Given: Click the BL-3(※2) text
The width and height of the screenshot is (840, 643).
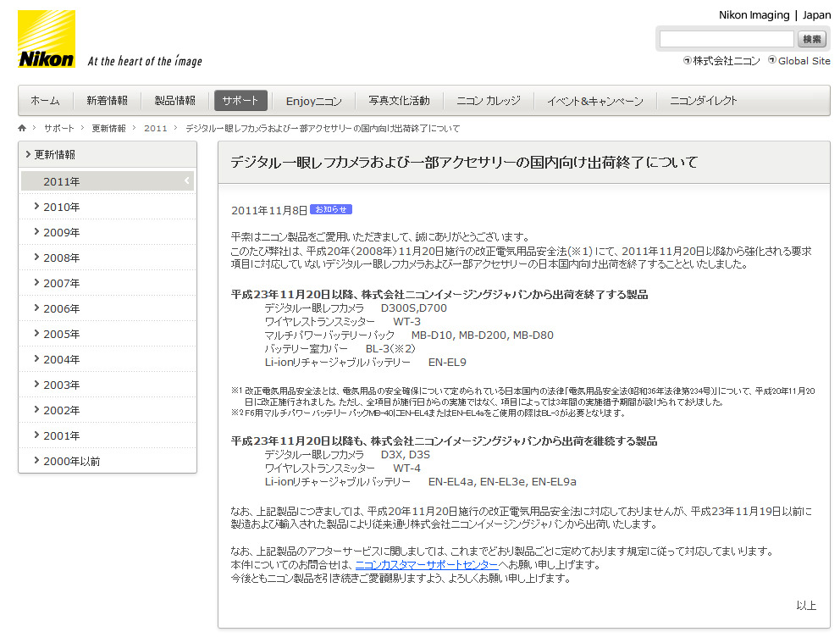Looking at the screenshot, I should [x=390, y=349].
